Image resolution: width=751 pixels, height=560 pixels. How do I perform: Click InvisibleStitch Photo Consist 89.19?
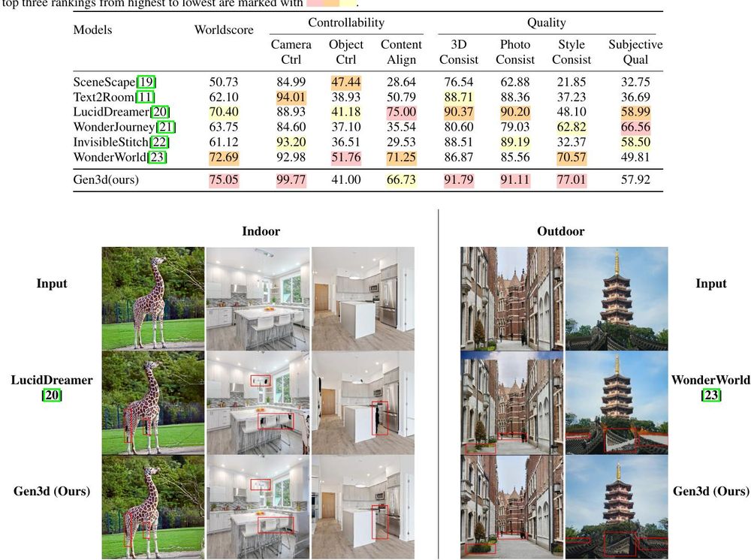tap(515, 142)
